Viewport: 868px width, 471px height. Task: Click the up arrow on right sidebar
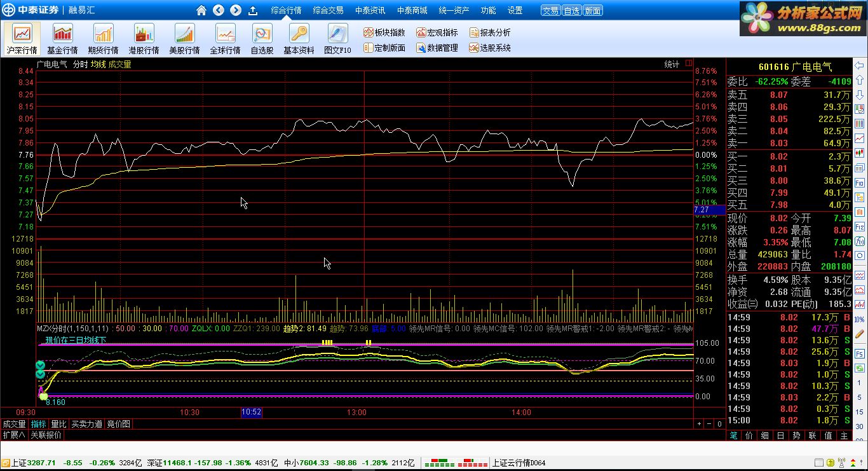(x=860, y=80)
